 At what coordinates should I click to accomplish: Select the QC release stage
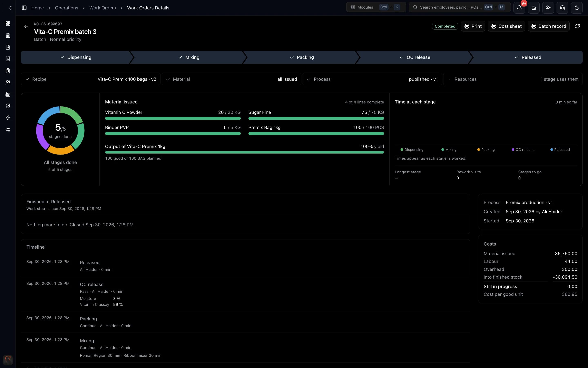coord(415,57)
